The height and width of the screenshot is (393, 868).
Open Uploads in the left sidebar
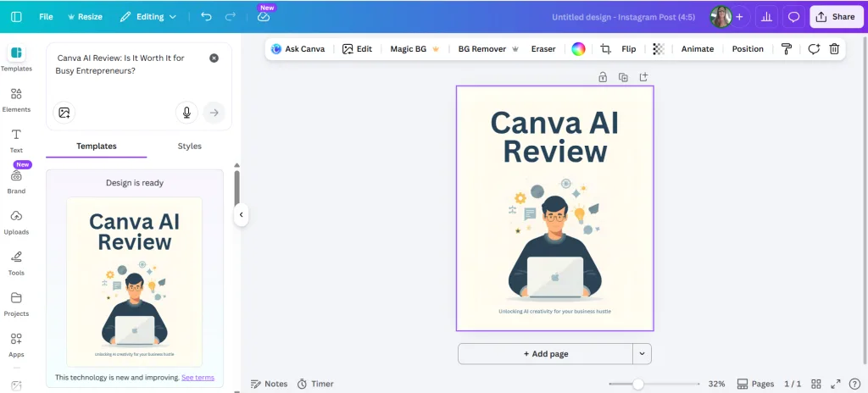coord(16,223)
